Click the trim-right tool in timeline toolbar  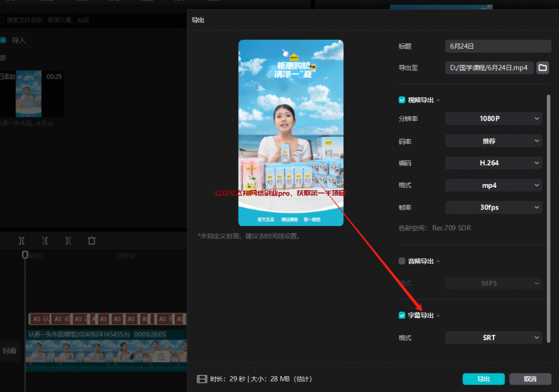click(68, 241)
